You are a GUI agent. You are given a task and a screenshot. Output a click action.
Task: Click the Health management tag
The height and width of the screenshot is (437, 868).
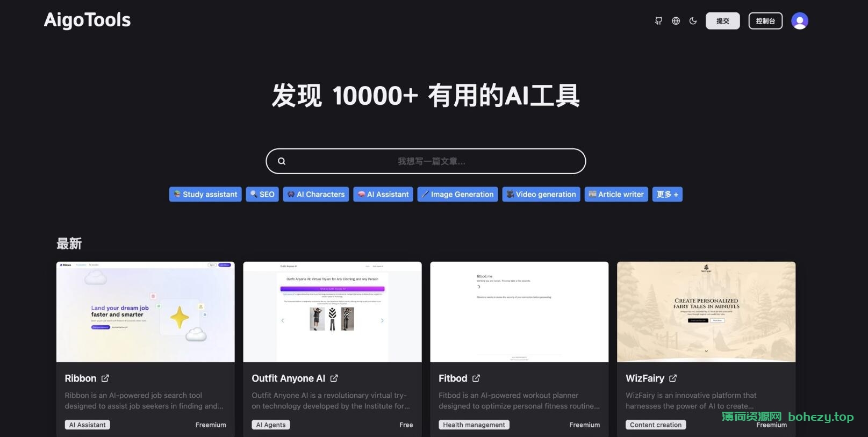474,425
